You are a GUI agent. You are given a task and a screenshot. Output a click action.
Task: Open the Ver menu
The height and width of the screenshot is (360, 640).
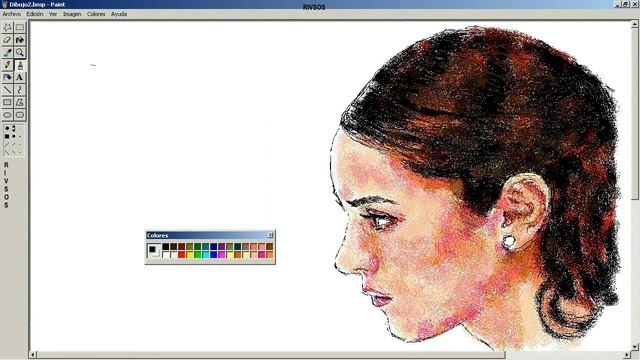point(53,14)
